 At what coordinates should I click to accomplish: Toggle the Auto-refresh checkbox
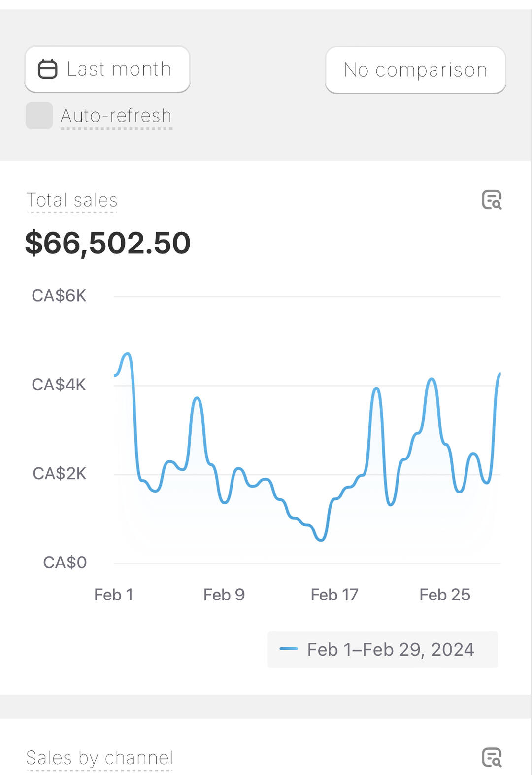click(x=39, y=115)
